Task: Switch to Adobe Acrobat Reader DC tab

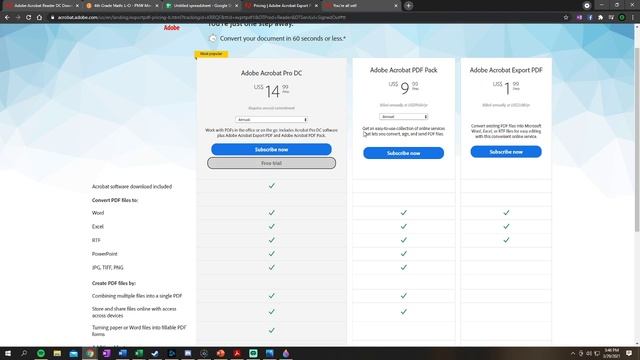Action: (x=43, y=6)
